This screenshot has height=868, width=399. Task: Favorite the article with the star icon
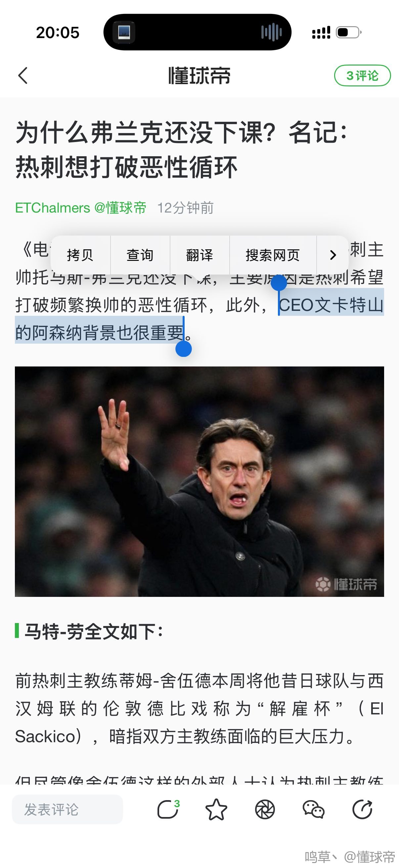tap(216, 809)
